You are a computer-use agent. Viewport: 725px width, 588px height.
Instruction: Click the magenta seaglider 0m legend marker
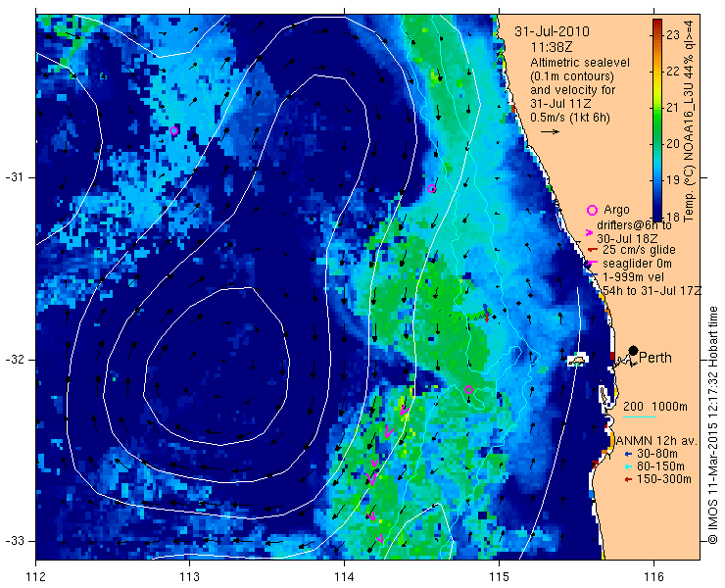(x=593, y=263)
